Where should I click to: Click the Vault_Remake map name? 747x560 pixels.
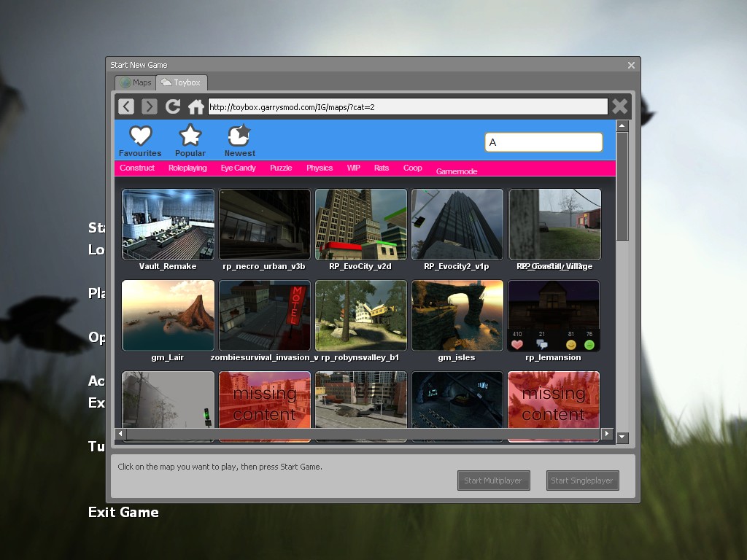coord(168,266)
